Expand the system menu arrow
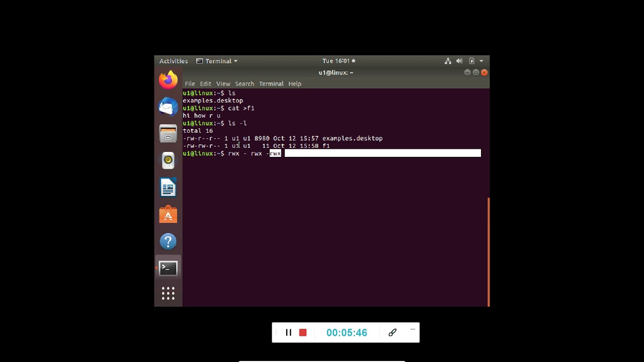644x362 pixels. pos(481,61)
